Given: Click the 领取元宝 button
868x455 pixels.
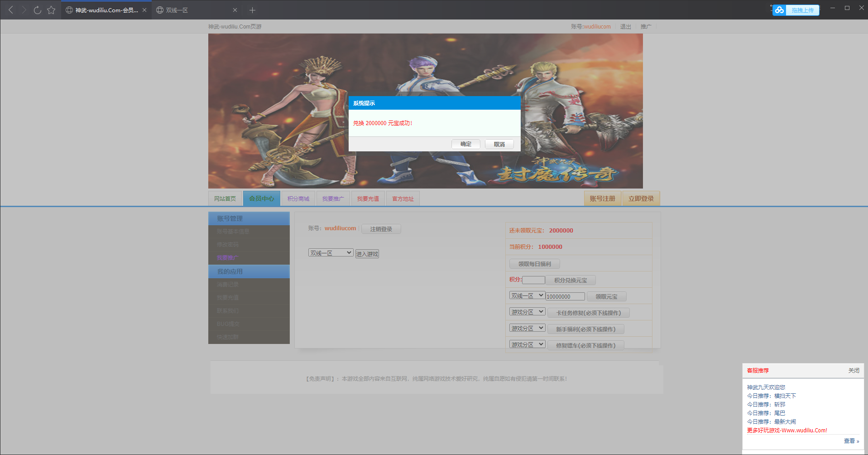Looking at the screenshot, I should pyautogui.click(x=607, y=296).
